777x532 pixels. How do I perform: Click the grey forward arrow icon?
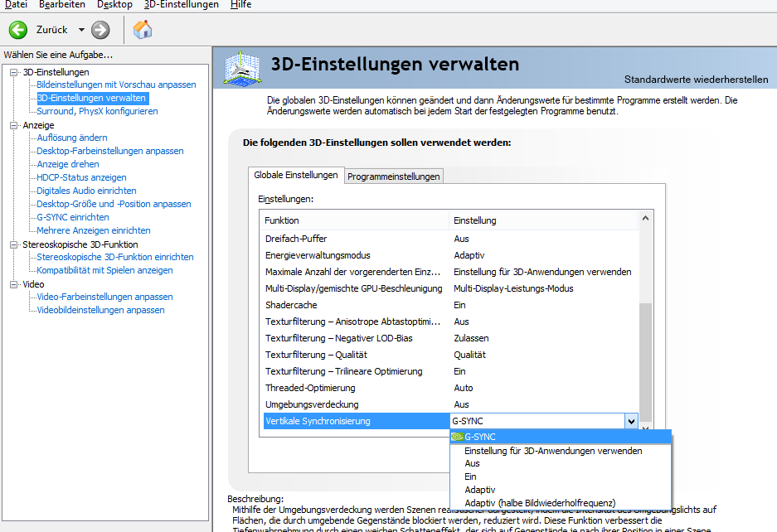click(x=100, y=30)
